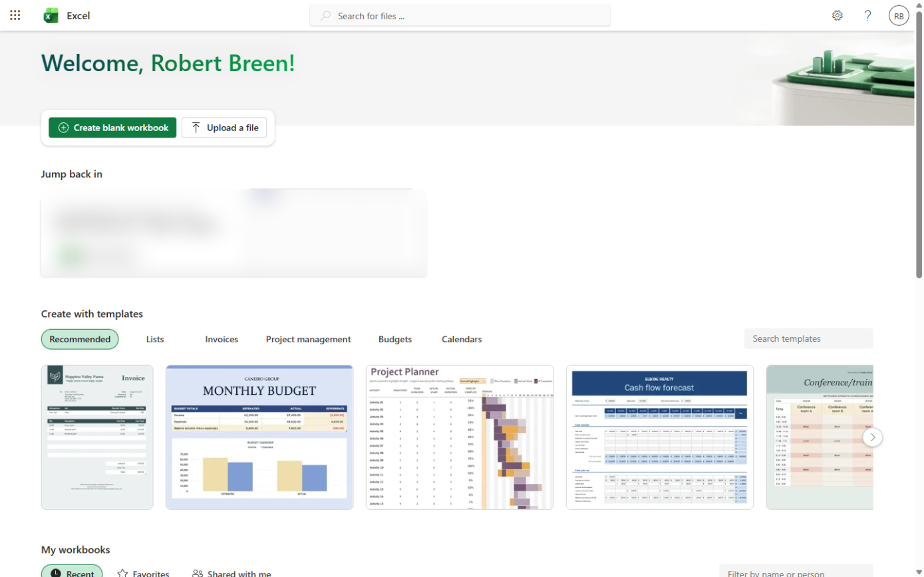Switch to Budgets templates tab
Image resolution: width=924 pixels, height=577 pixels.
pos(395,339)
